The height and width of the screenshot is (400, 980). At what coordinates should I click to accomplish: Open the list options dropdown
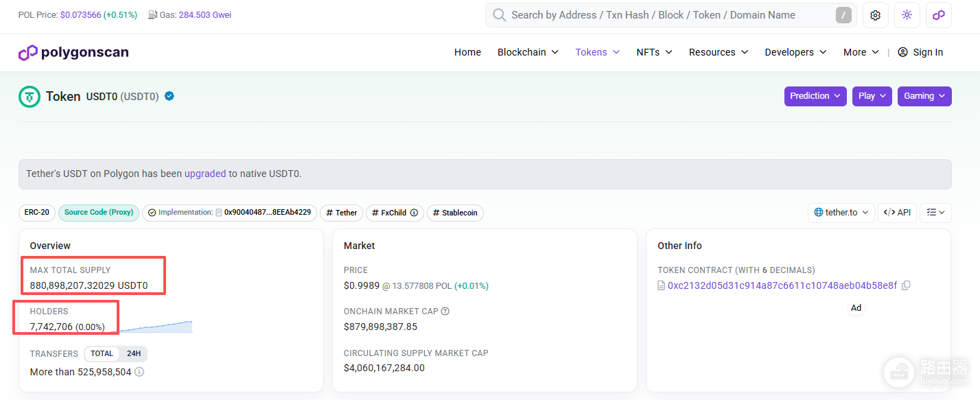[x=935, y=213]
